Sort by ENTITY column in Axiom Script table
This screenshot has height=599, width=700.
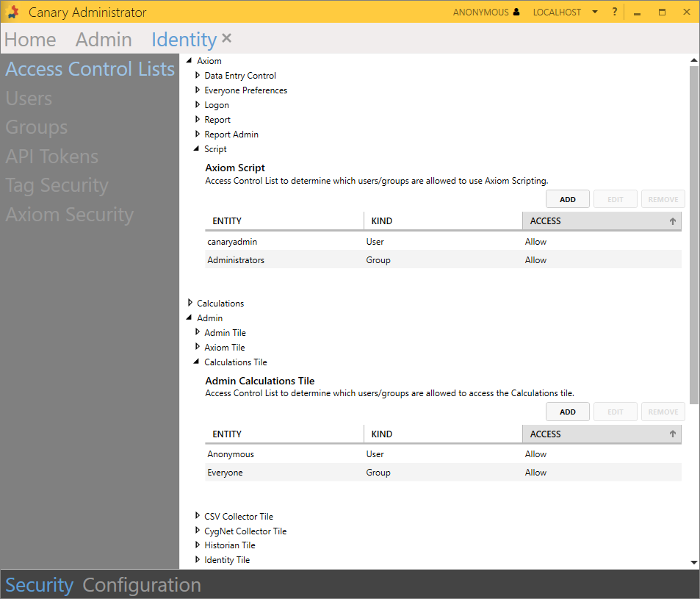(x=284, y=221)
